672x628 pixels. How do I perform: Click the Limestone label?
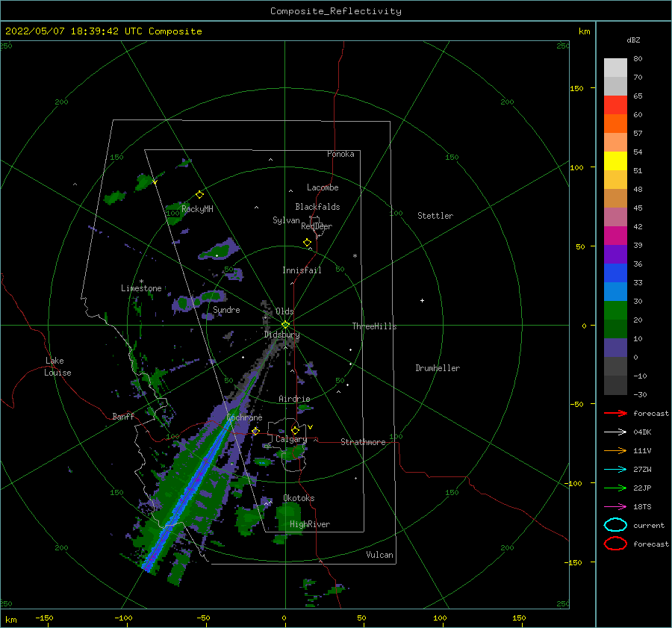point(141,288)
